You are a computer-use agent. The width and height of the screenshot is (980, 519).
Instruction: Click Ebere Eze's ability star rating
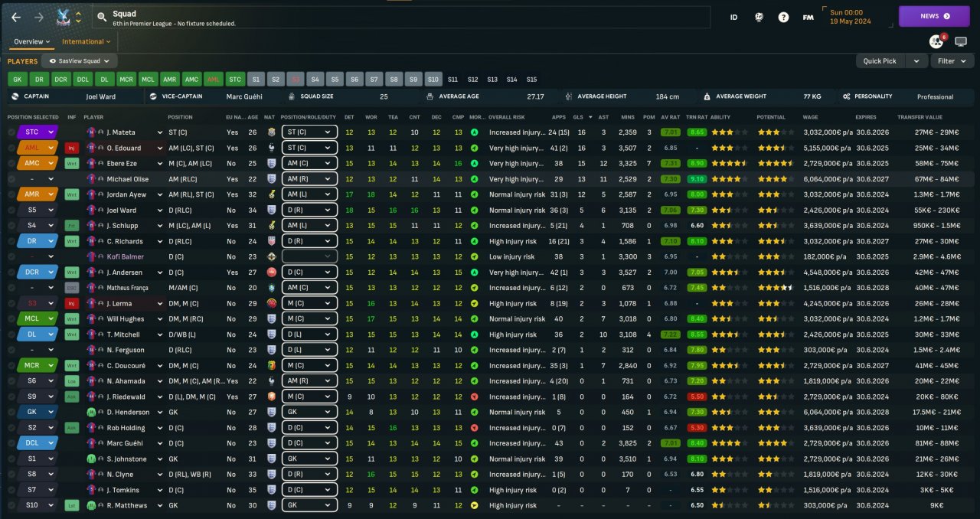tap(730, 163)
